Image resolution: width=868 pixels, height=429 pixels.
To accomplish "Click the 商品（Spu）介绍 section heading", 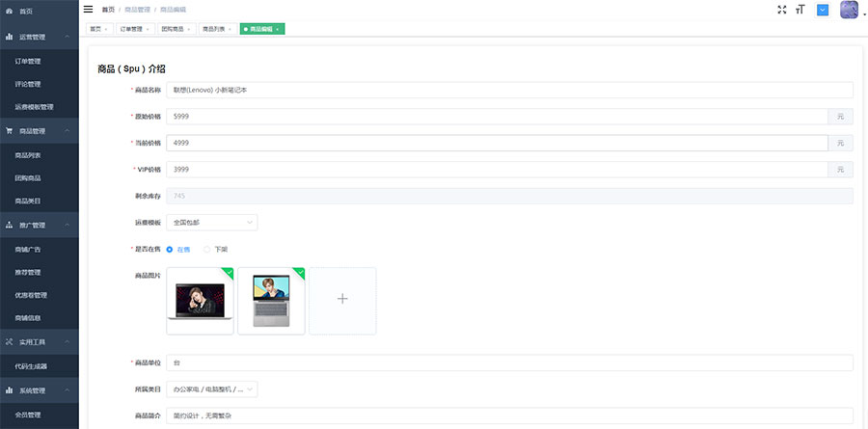I will 132,69.
